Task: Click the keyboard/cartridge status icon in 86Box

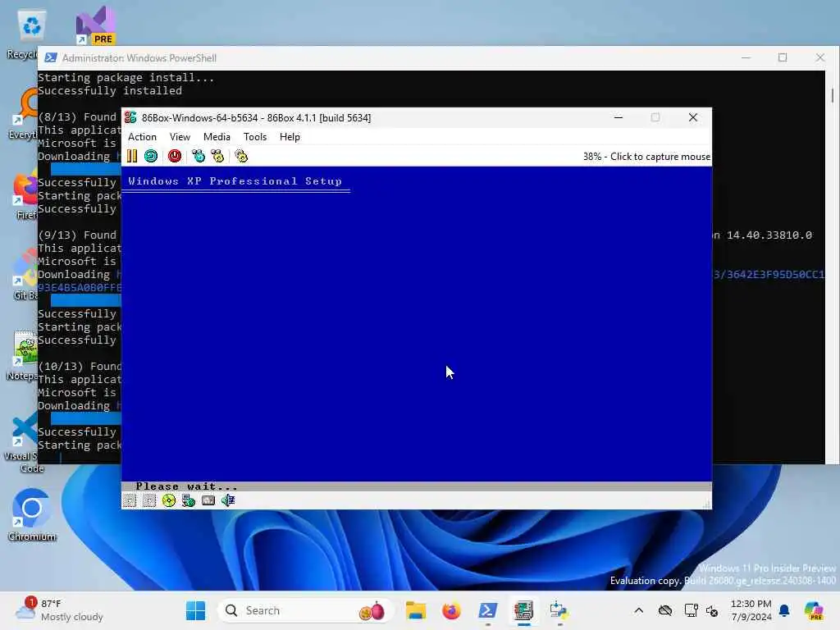Action: click(x=208, y=500)
